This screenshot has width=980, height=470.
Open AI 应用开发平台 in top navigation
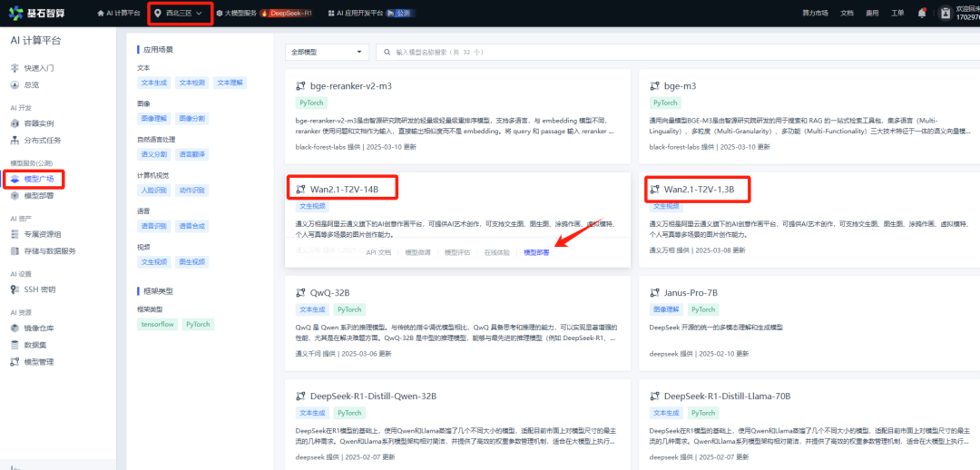point(355,13)
